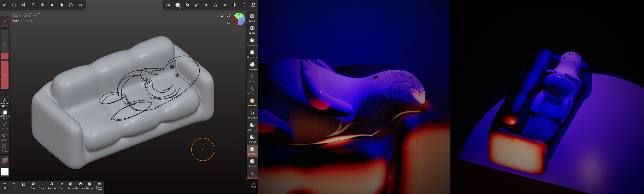The width and height of the screenshot is (644, 194).
Task: Select the Кисть brush
Action: tap(252, 30)
